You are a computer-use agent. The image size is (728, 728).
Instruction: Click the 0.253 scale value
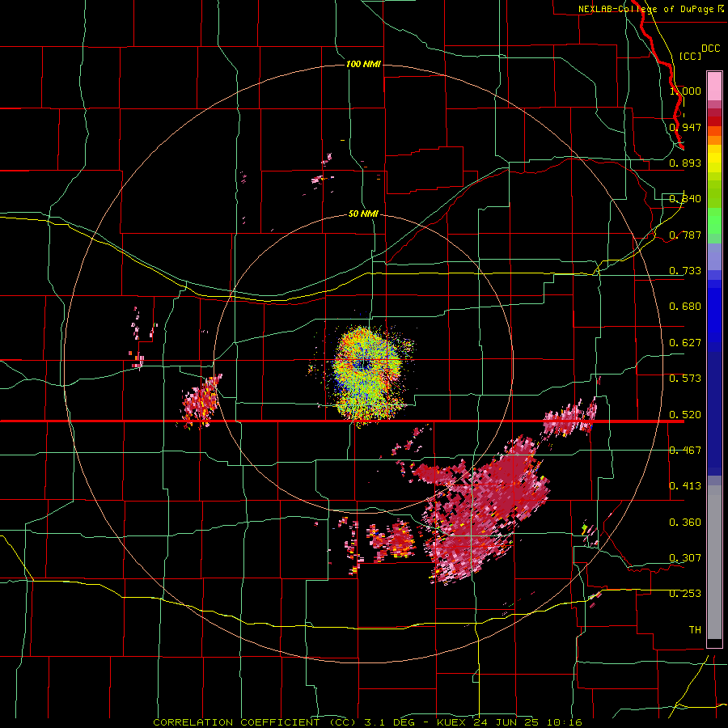tap(685, 594)
